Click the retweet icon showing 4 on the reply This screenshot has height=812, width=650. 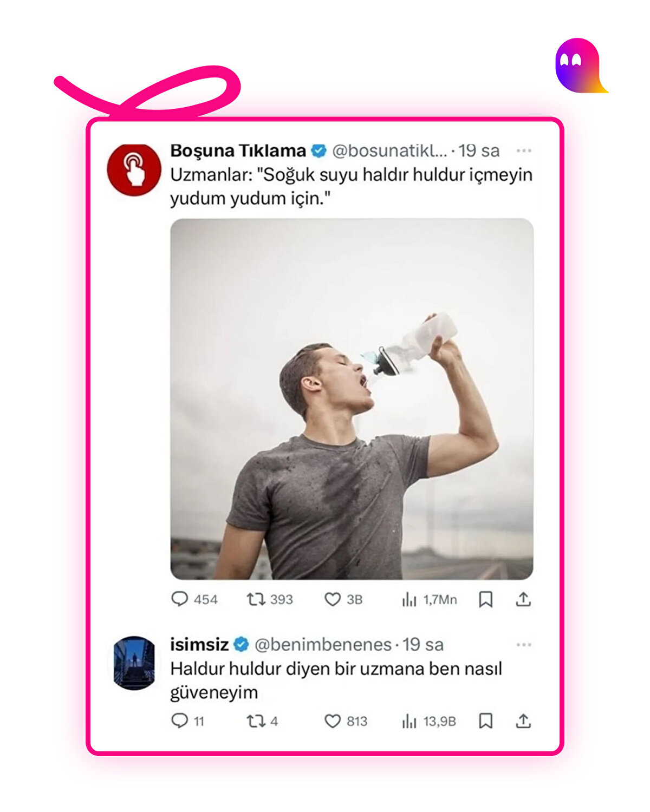(x=257, y=721)
